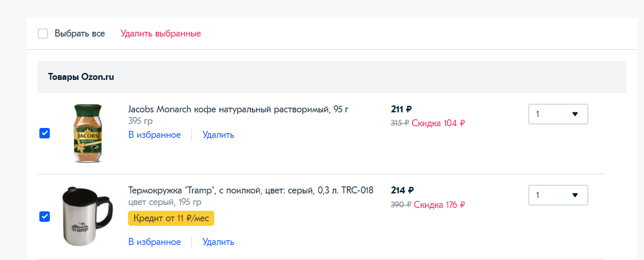The width and height of the screenshot is (644, 260).
Task: Click the 211 ₽ price of Jacobs
Action: [x=401, y=109]
